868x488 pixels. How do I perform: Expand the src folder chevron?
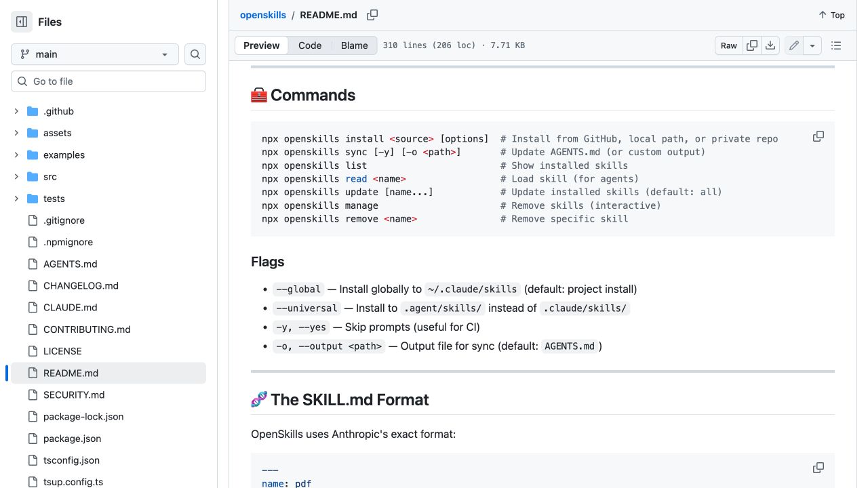pyautogui.click(x=16, y=176)
